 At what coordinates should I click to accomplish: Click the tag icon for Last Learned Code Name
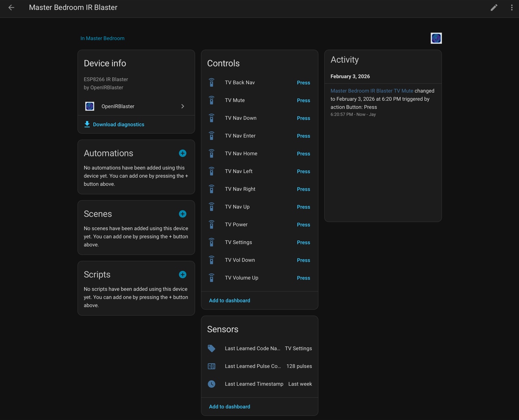pyautogui.click(x=211, y=348)
